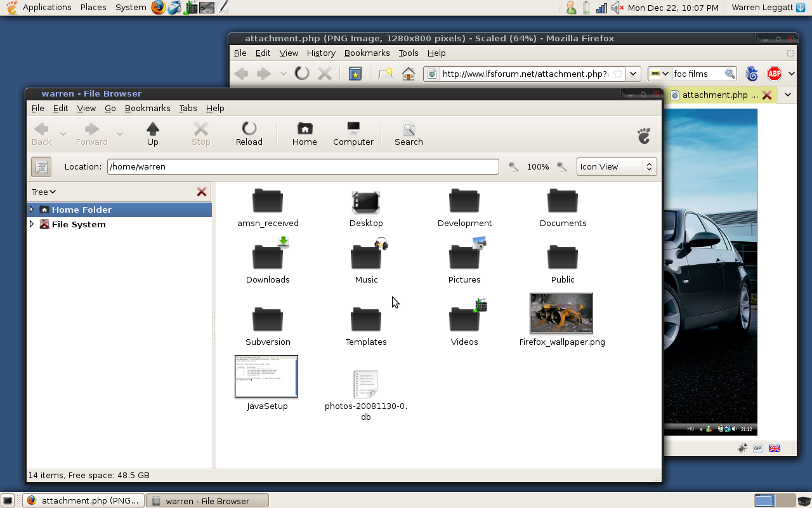Reload the page in Firefox
Image resolution: width=812 pixels, height=508 pixels.
point(302,74)
